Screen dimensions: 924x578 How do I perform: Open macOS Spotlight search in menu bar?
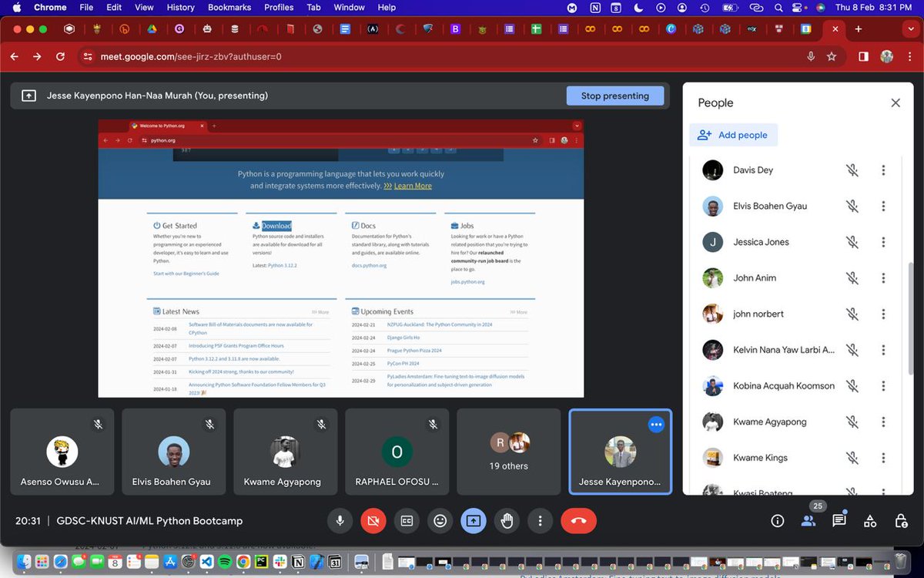(x=779, y=7)
